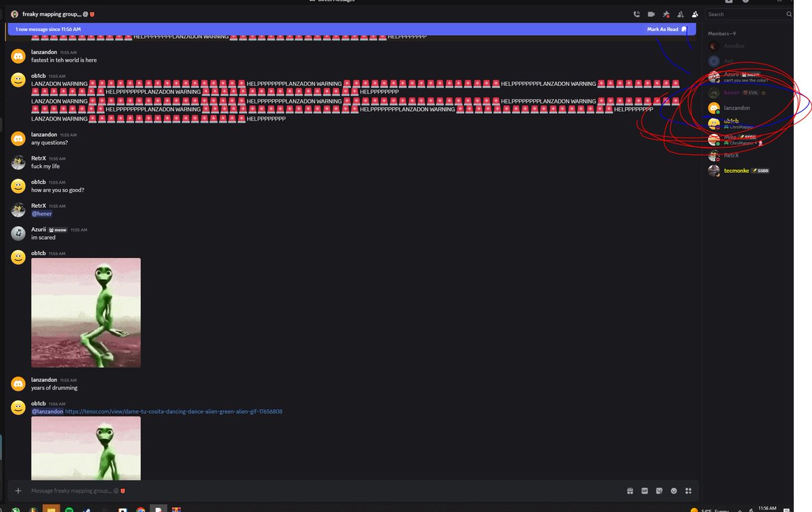Image resolution: width=812 pixels, height=512 pixels.
Task: Add friends to DM icon
Action: pyautogui.click(x=680, y=14)
